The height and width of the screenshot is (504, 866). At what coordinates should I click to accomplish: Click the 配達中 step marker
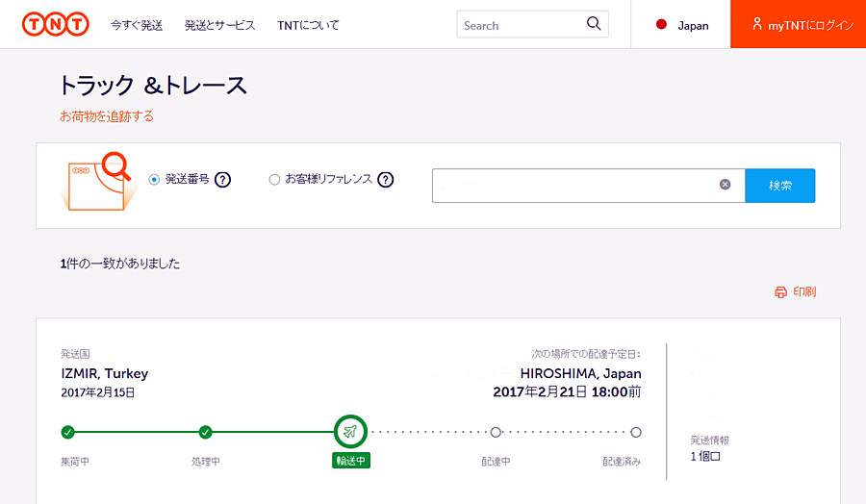click(x=496, y=433)
